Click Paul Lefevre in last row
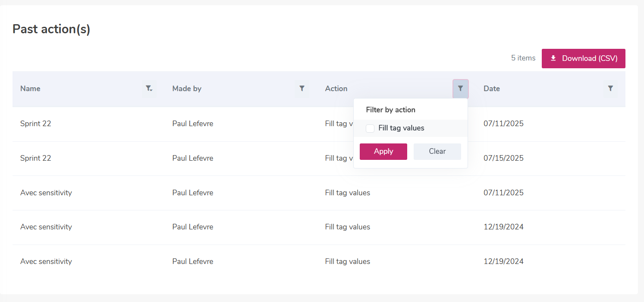 click(x=192, y=261)
